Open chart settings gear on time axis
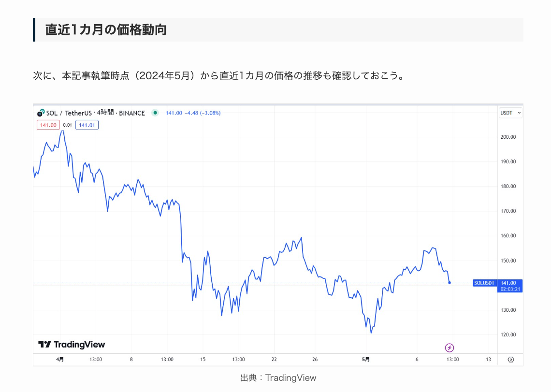 point(511,360)
